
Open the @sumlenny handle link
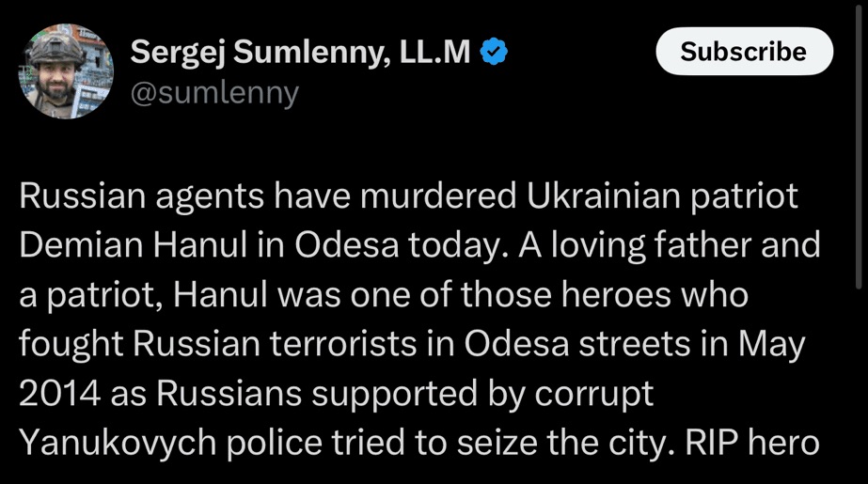(x=213, y=93)
